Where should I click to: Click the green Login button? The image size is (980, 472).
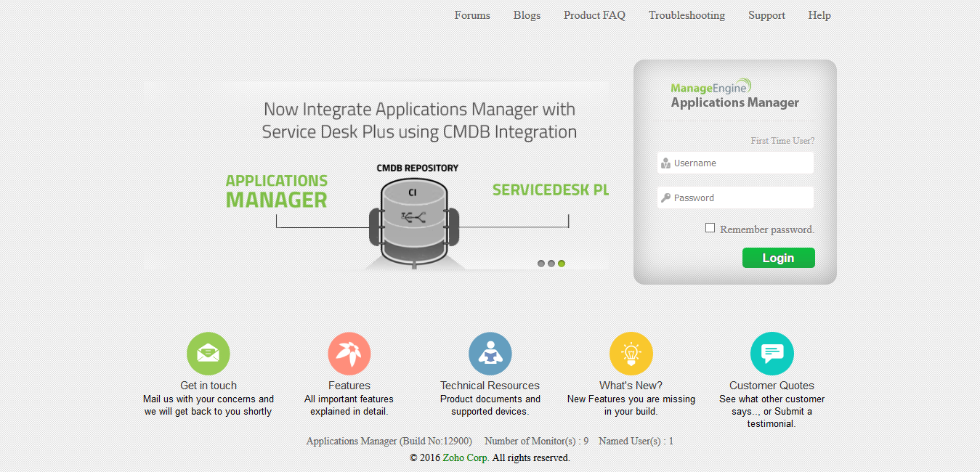779,258
